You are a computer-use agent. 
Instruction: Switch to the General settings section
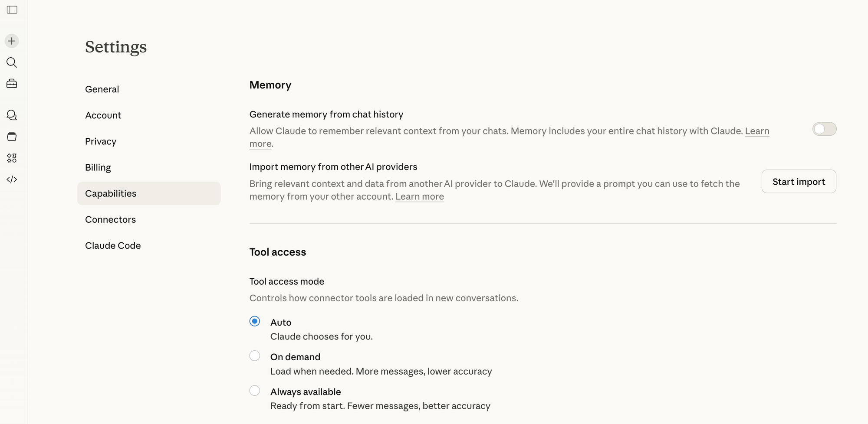(102, 89)
